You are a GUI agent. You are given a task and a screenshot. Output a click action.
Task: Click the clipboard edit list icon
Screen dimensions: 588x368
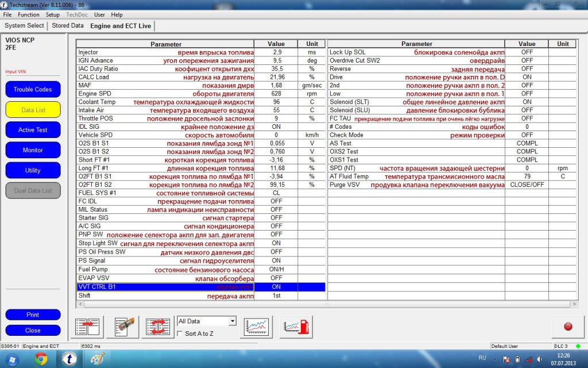(127, 327)
